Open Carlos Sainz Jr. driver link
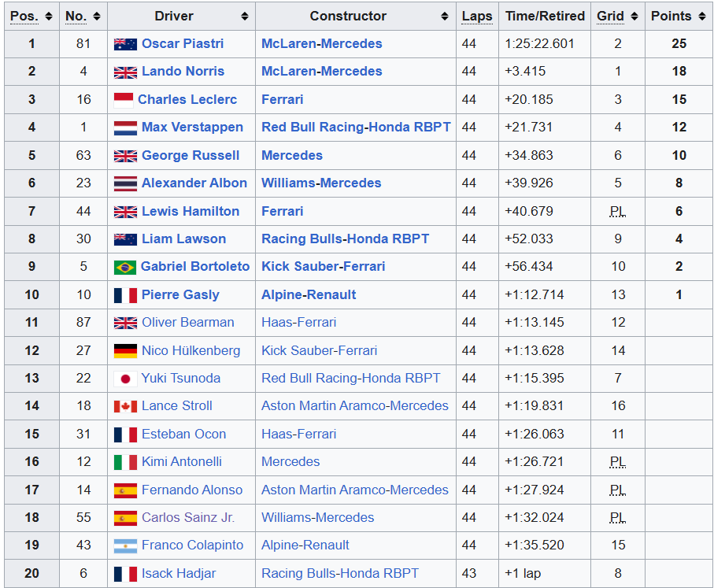Screen dimensions: 714x588 tap(188, 517)
